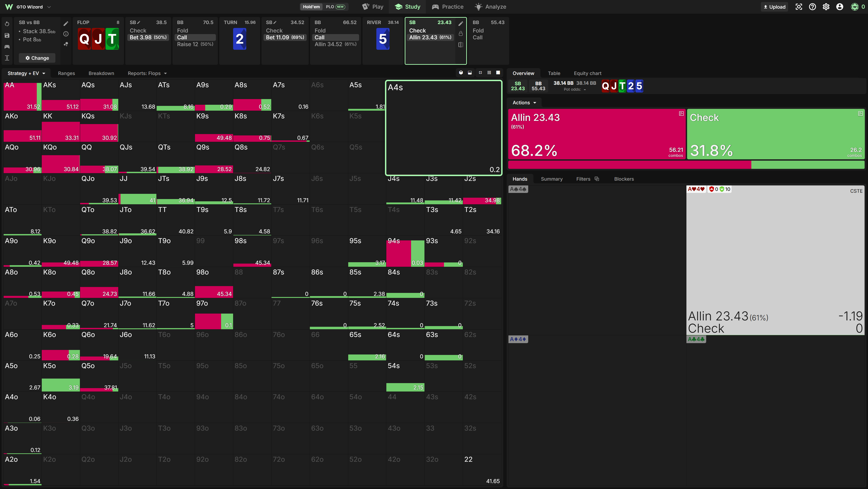868x489 pixels.
Task: Open the Strategy + EV dropdown
Action: 26,73
